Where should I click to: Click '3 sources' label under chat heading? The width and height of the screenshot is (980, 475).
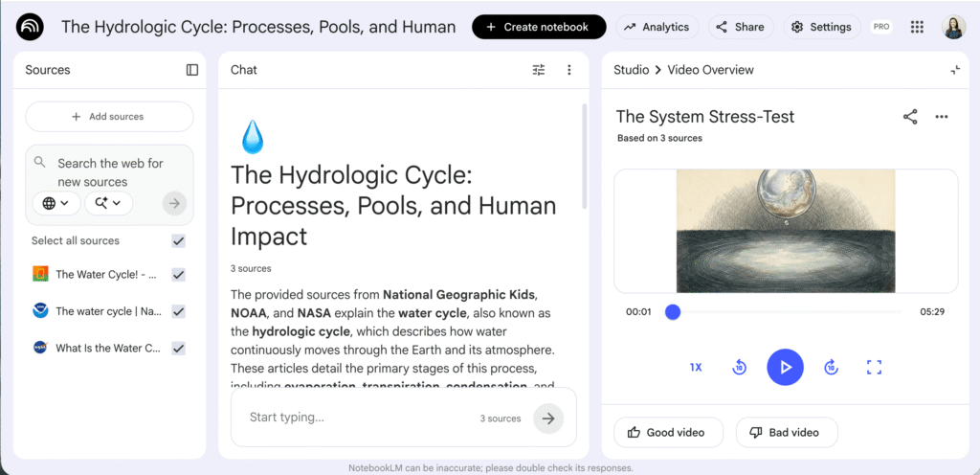click(x=251, y=269)
